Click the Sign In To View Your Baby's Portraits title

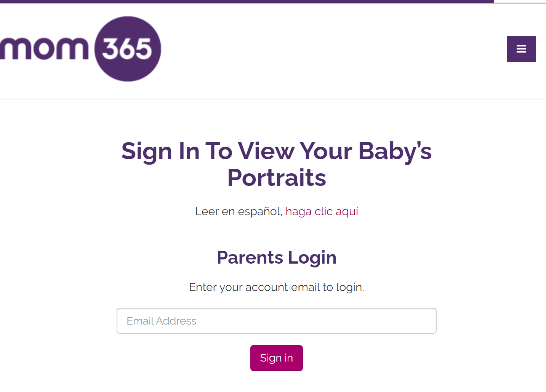pos(276,164)
